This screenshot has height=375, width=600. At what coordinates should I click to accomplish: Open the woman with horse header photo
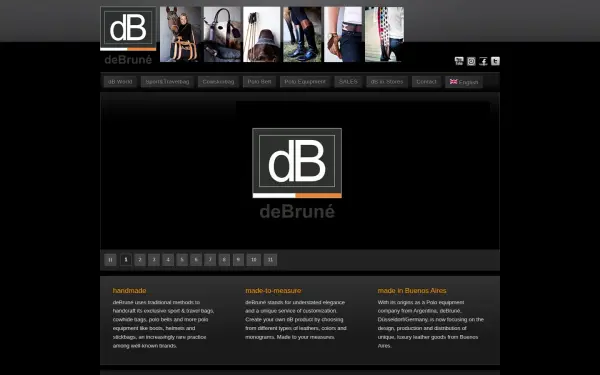tap(180, 34)
